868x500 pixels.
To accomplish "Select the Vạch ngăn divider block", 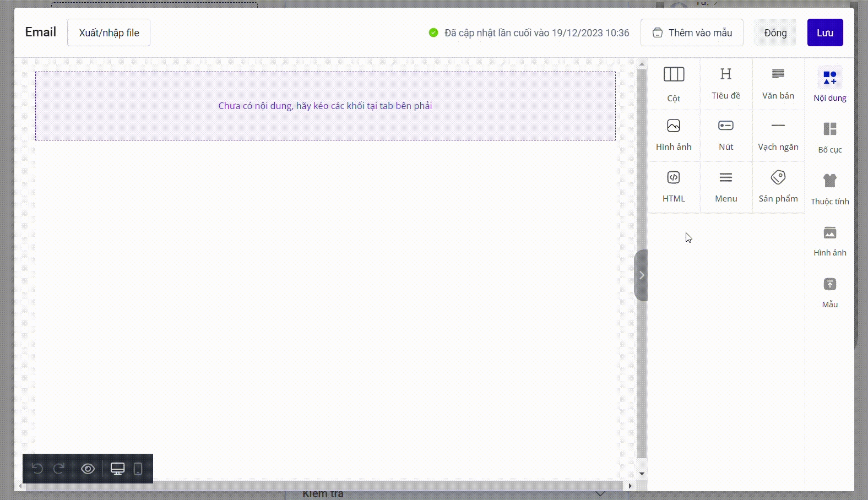I will 778,135.
